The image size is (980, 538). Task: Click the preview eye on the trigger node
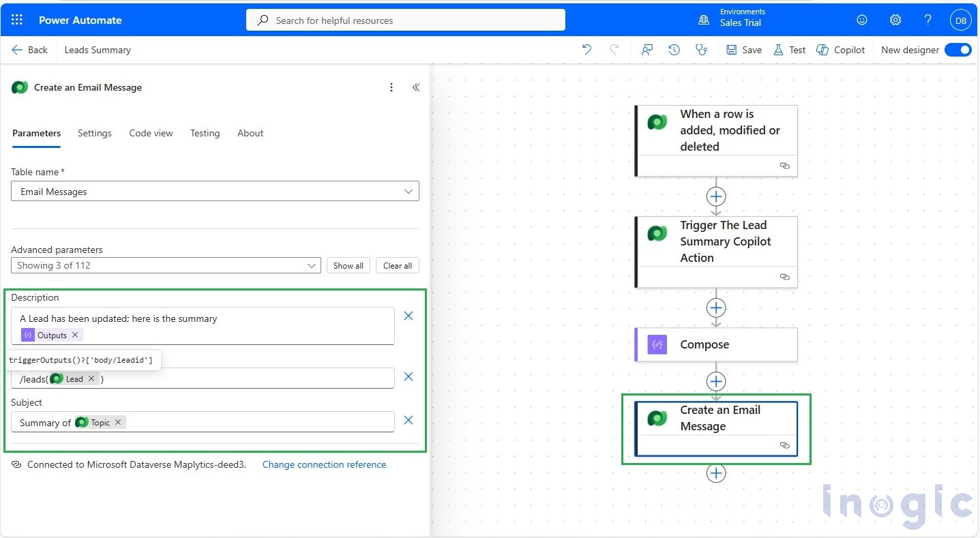[784, 166]
